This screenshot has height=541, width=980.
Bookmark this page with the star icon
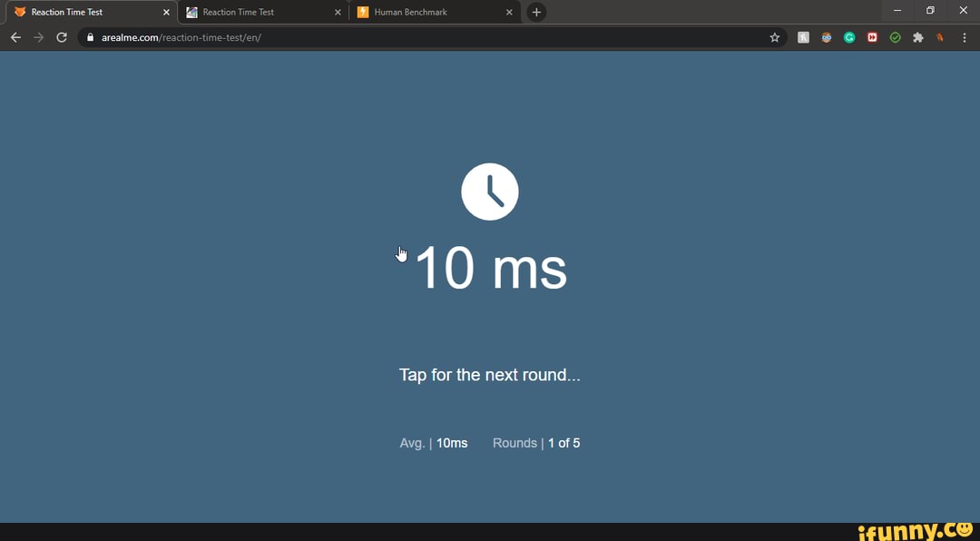point(774,37)
